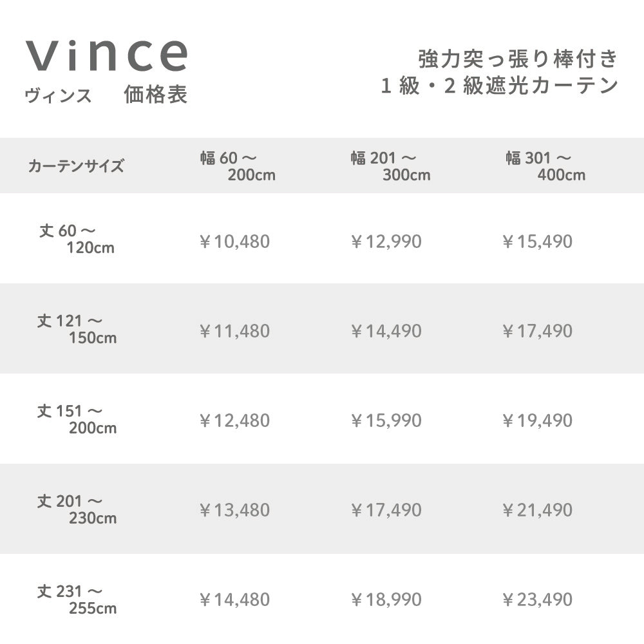Select the 丈 60〜120cm row label
This screenshot has width=644, height=644.
pyautogui.click(x=77, y=239)
